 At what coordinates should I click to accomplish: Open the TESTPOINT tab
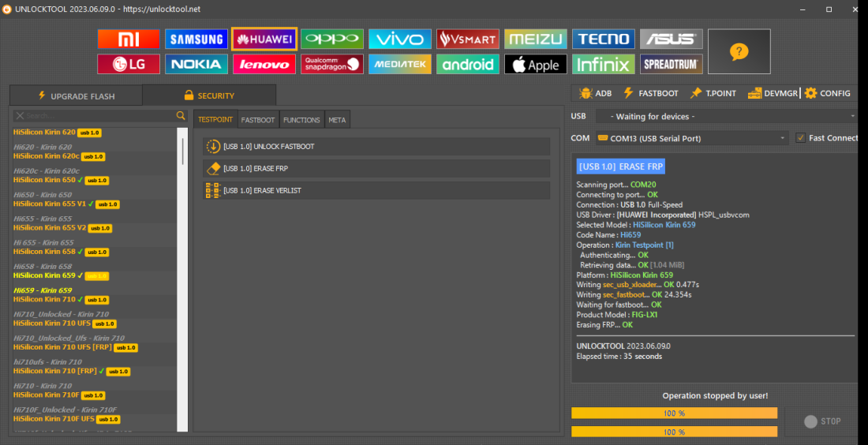pos(215,120)
